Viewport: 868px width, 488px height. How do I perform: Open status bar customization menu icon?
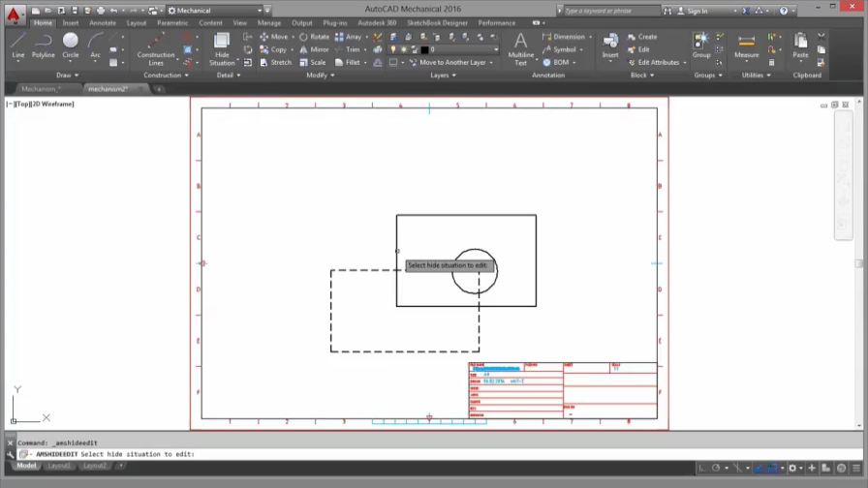pos(856,468)
